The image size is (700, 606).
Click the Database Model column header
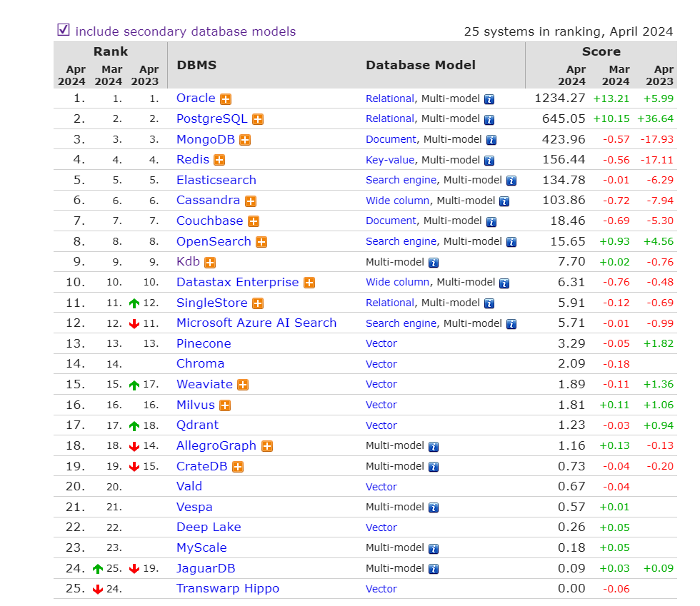(x=421, y=65)
